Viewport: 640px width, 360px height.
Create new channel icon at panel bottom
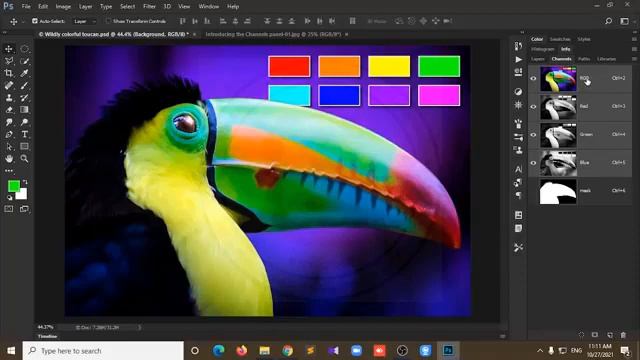click(609, 335)
